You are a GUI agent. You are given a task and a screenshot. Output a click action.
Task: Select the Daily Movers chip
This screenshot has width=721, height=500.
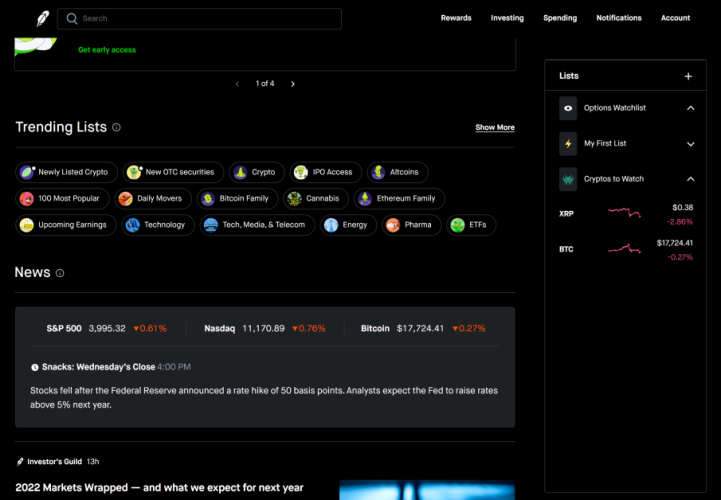(x=153, y=199)
